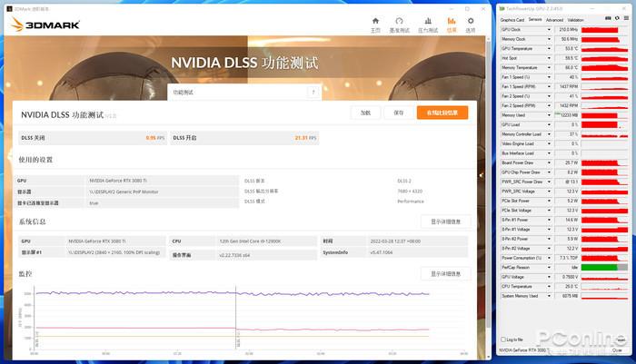Switch to the Validation tab in GPU-Z
Viewport: 636px width, 364px height.
(x=575, y=20)
